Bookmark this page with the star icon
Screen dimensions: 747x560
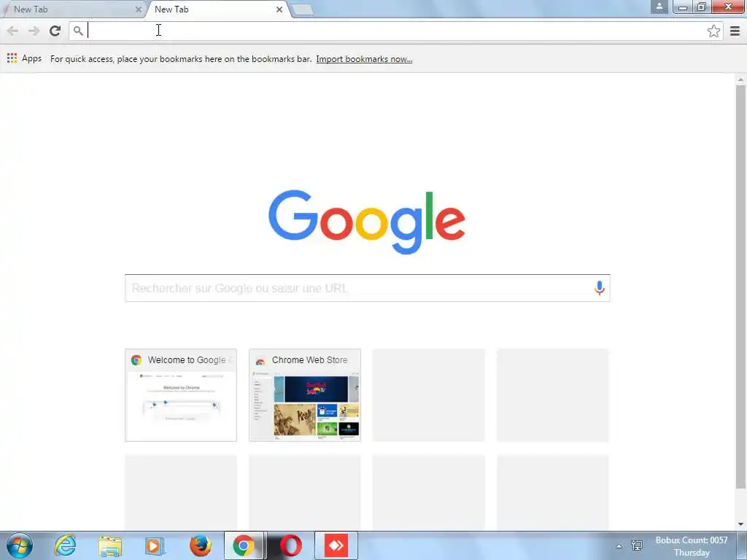point(713,31)
